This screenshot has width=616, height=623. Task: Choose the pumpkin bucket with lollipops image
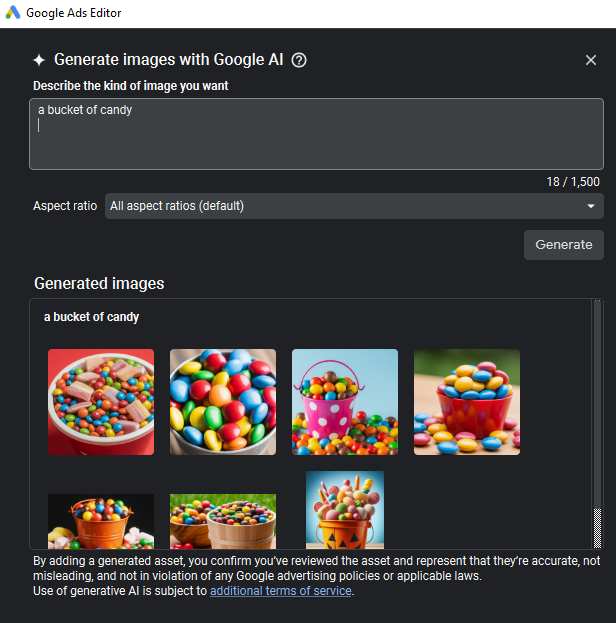pos(345,510)
